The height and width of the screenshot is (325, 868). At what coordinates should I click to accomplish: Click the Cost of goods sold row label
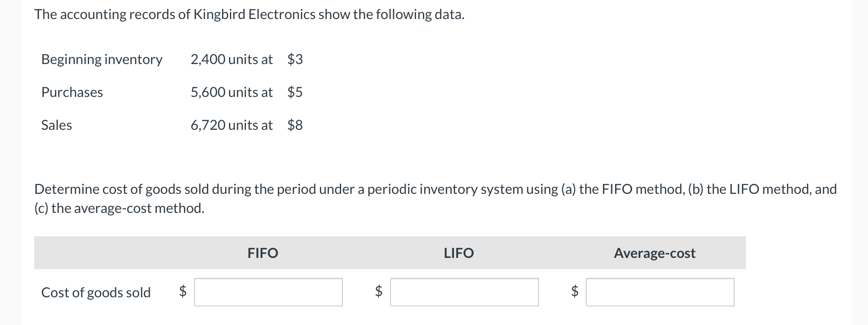(x=96, y=293)
